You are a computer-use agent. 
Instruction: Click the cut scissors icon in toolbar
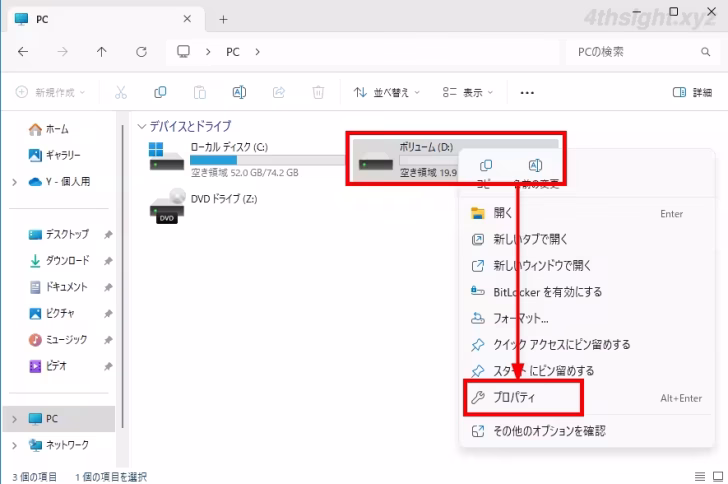pyautogui.click(x=120, y=92)
